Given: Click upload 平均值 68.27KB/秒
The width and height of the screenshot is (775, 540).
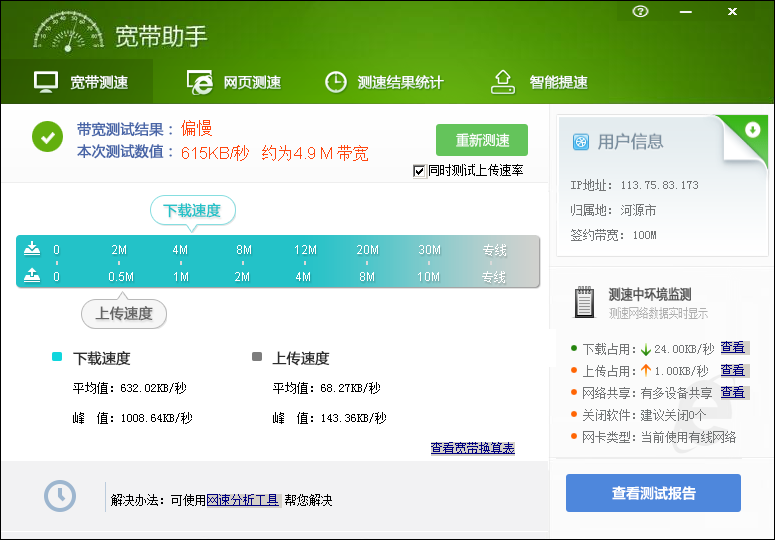Looking at the screenshot, I should 326,388.
